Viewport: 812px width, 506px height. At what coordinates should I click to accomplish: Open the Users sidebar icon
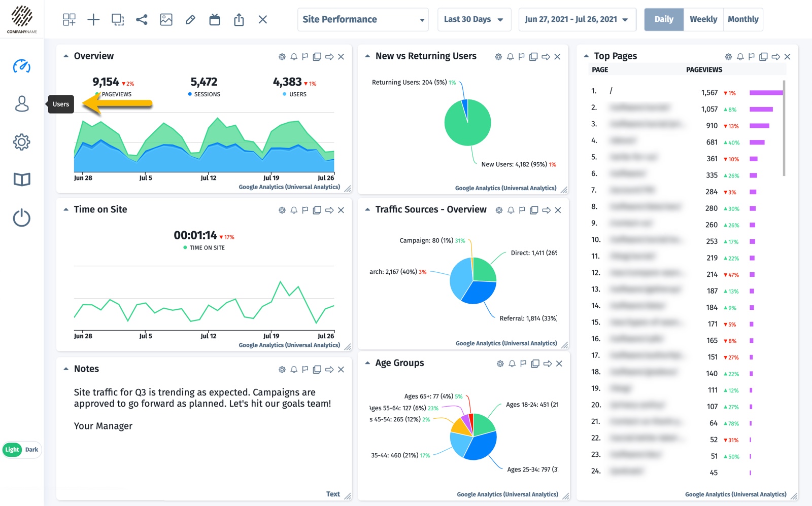[x=22, y=104]
